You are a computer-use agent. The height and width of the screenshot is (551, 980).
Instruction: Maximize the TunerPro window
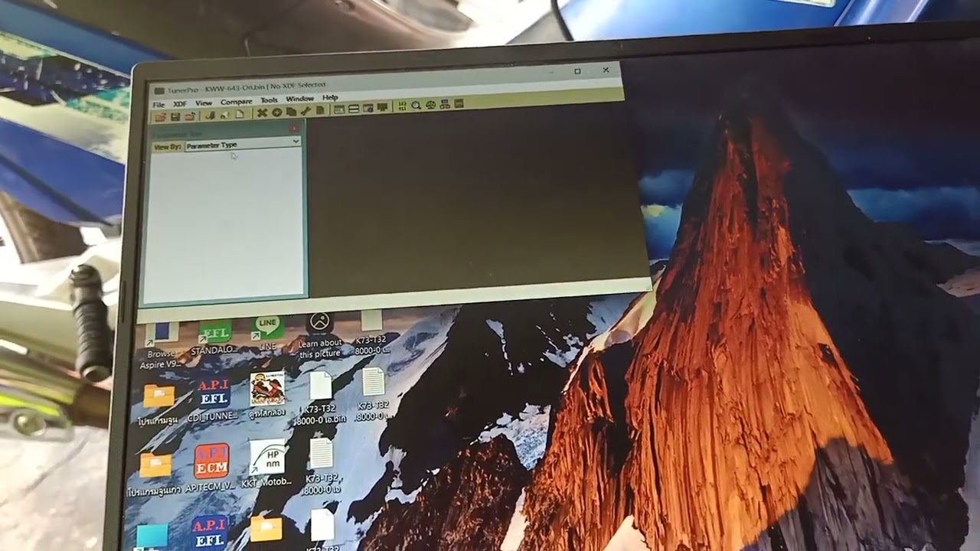577,71
